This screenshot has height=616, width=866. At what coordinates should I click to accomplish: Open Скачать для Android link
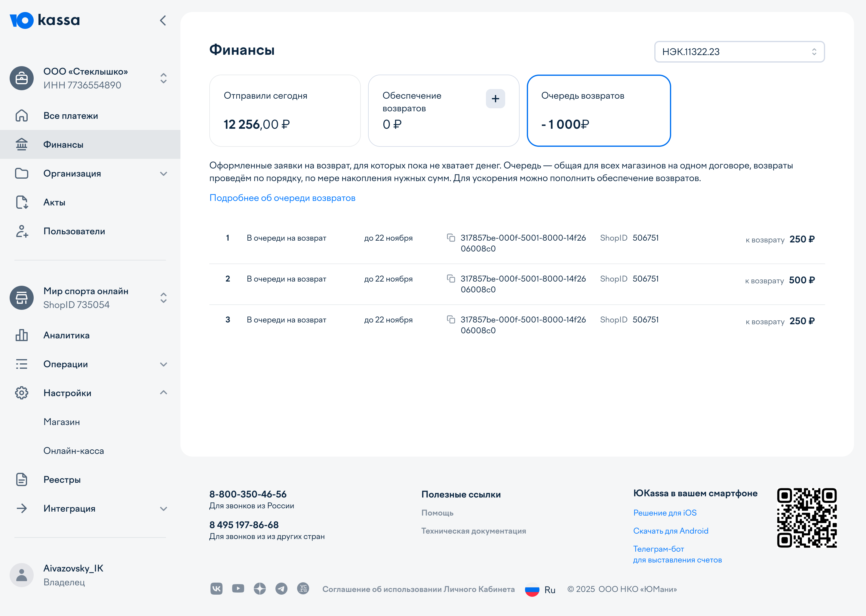pyautogui.click(x=671, y=531)
